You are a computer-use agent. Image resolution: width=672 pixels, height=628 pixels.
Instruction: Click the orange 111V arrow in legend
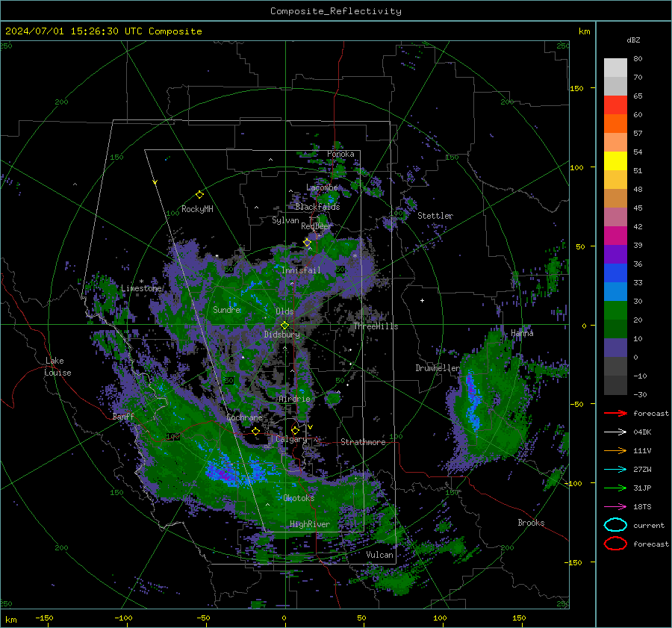coord(615,450)
